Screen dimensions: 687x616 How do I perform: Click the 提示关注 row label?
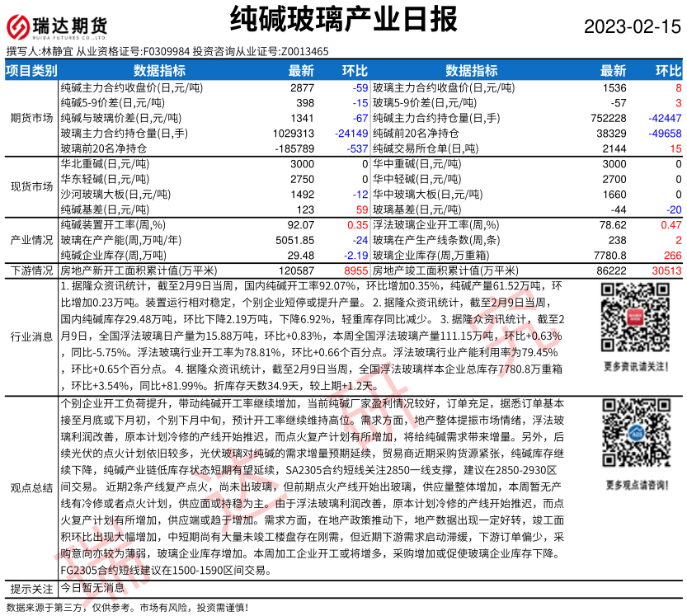(31, 589)
